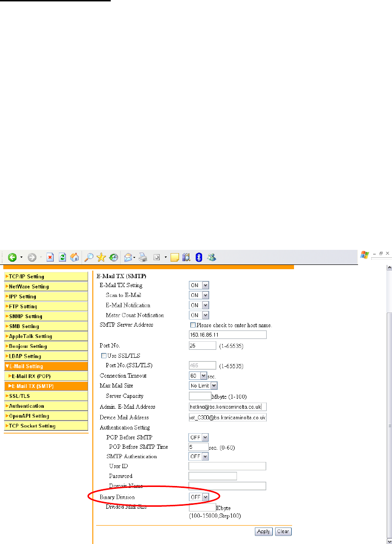Click the Bluetooth icon
Image resolution: width=392 pixels, height=544 pixels.
click(x=199, y=257)
